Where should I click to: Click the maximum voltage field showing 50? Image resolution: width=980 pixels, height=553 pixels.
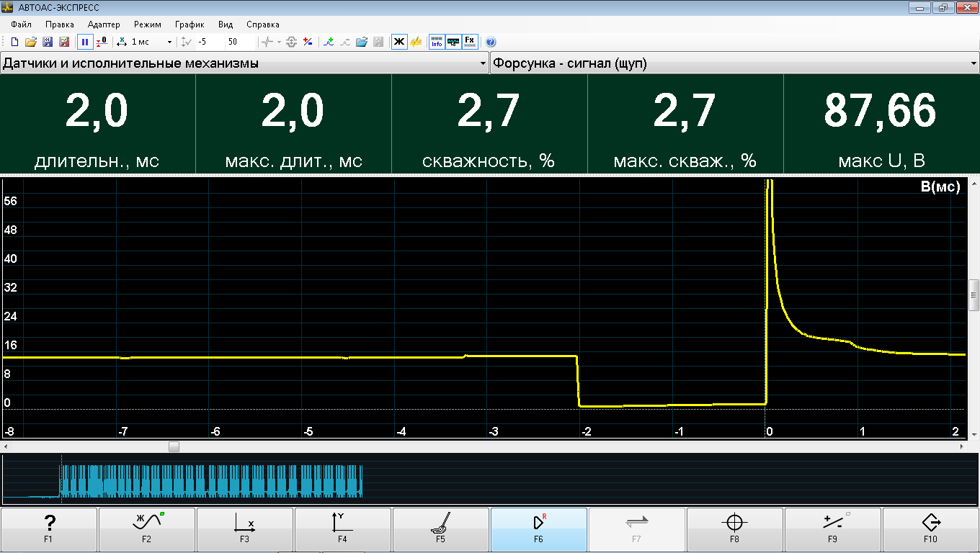(241, 42)
